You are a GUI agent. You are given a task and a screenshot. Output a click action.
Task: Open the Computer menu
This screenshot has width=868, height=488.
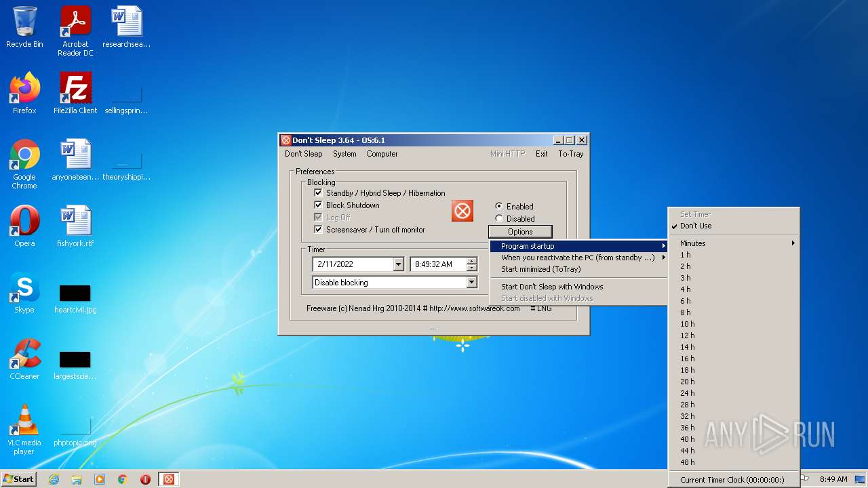pyautogui.click(x=382, y=154)
